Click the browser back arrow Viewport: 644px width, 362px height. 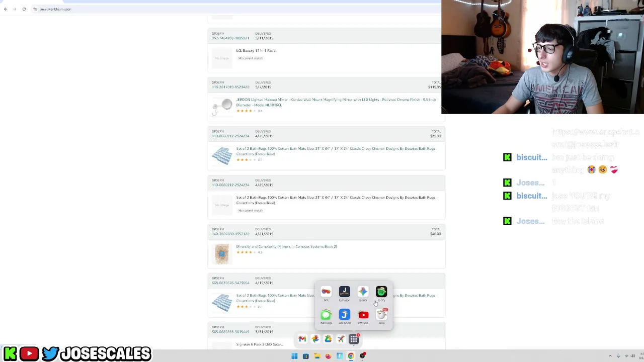tap(6, 9)
